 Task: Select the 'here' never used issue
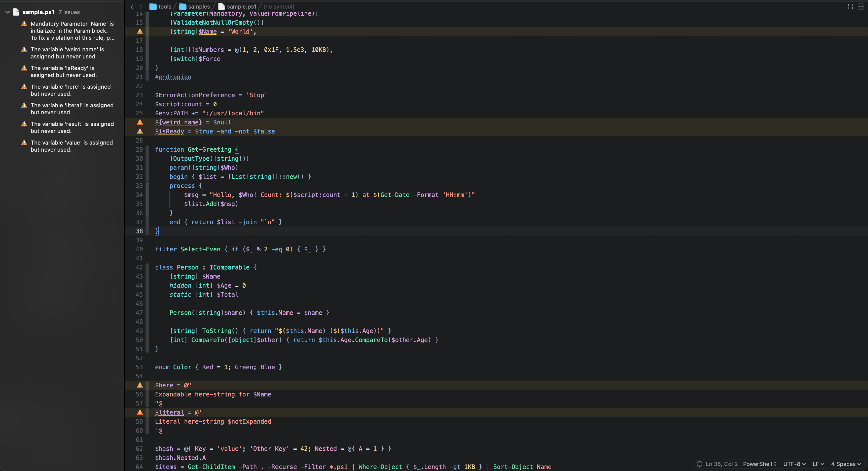[66, 90]
